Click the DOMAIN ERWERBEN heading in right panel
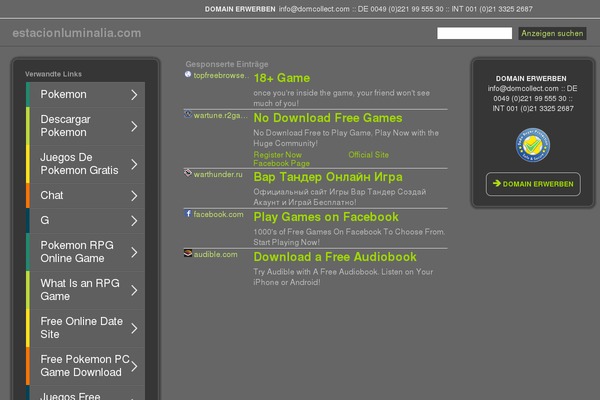600x400 pixels. point(531,78)
